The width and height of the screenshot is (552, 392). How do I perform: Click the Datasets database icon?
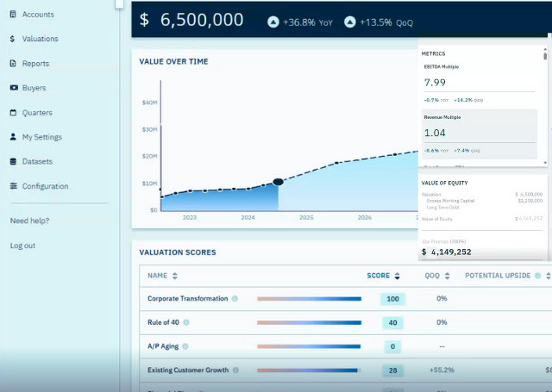(x=13, y=162)
